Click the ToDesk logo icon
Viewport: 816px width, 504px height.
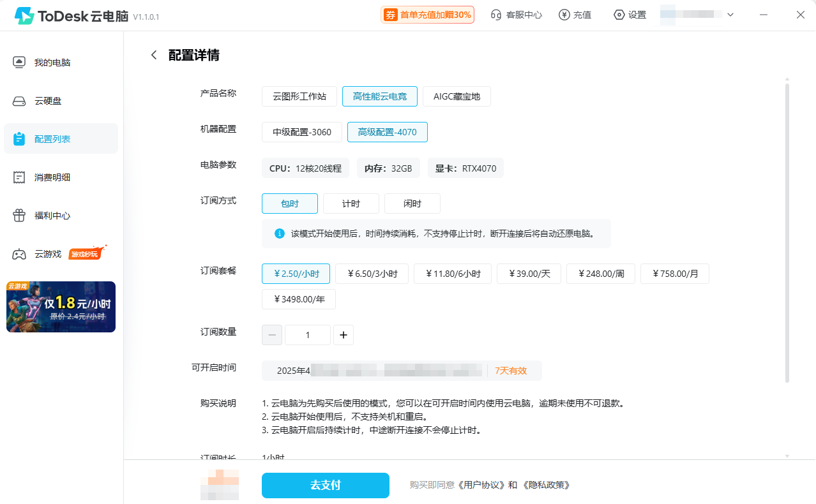(x=24, y=15)
